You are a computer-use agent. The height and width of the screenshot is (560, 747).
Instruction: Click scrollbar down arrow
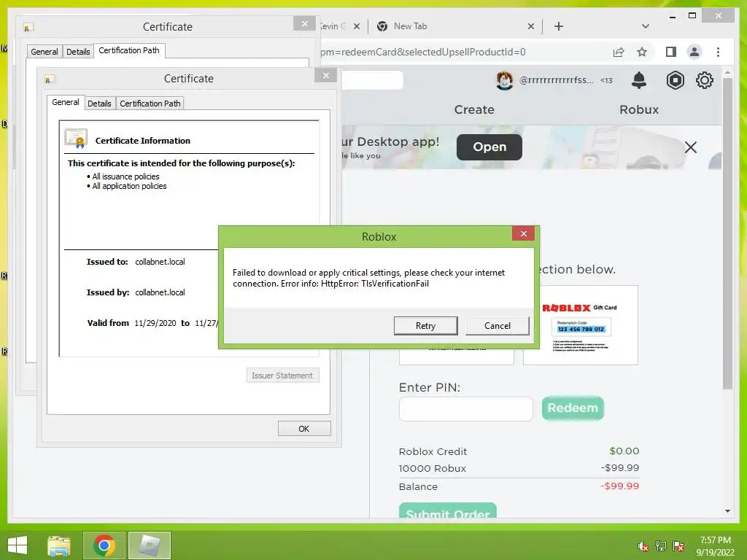pyautogui.click(x=727, y=511)
